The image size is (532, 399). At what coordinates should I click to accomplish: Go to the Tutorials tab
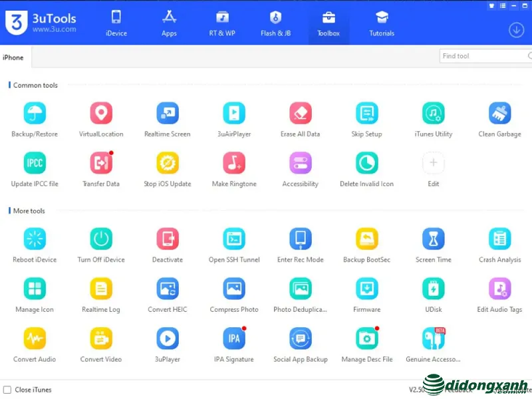point(382,23)
